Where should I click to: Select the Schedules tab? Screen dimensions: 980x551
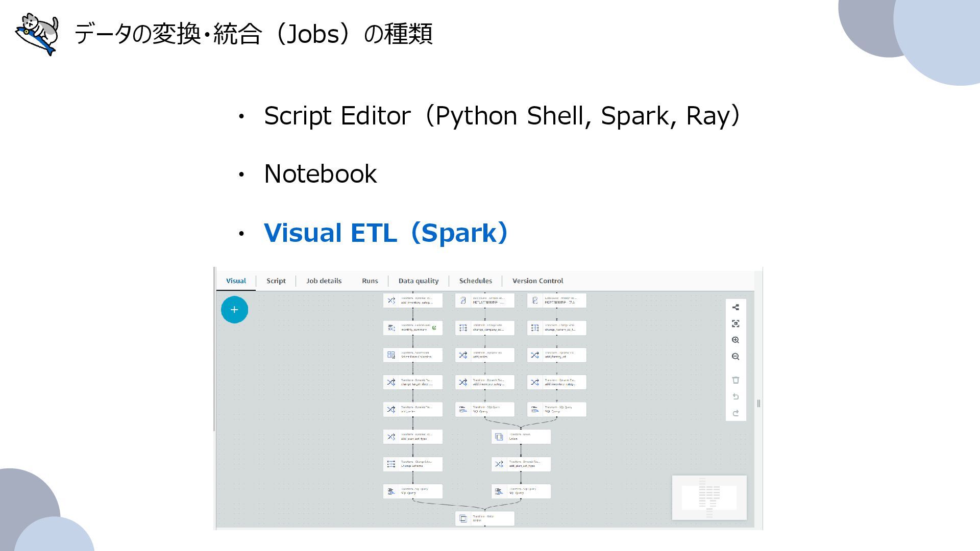(475, 281)
